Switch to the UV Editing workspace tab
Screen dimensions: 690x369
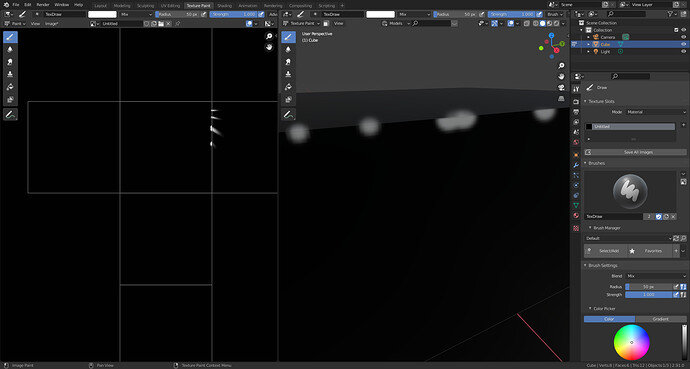click(170, 6)
